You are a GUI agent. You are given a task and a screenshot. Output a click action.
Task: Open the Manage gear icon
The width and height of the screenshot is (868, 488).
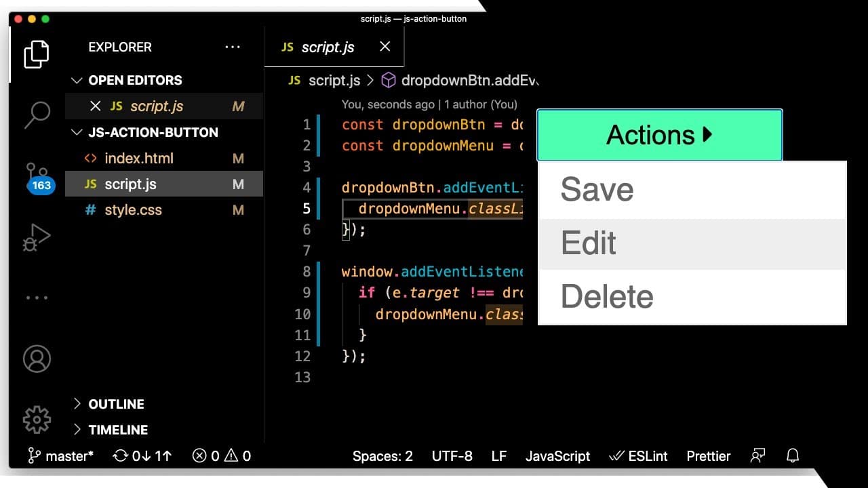pyautogui.click(x=37, y=420)
